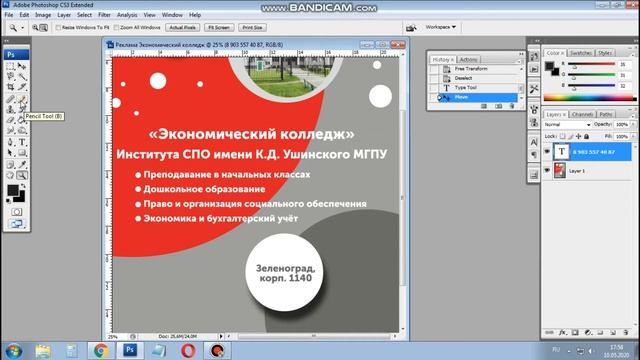Screen dimensions: 640x360
Task: Click the red R slider in Color panel
Action: [x=591, y=64]
